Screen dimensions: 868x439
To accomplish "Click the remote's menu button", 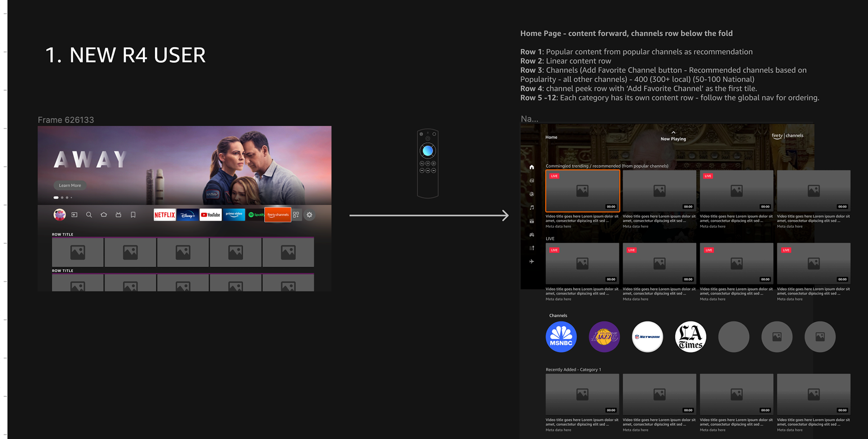I will point(434,164).
